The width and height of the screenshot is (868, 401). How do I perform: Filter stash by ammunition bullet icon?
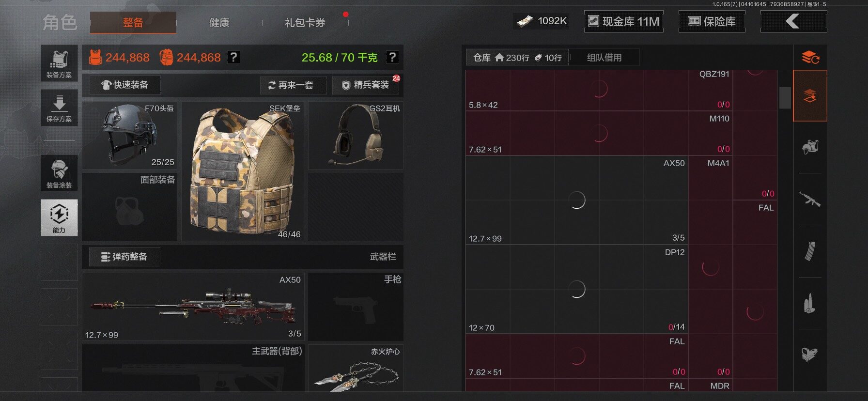810,303
